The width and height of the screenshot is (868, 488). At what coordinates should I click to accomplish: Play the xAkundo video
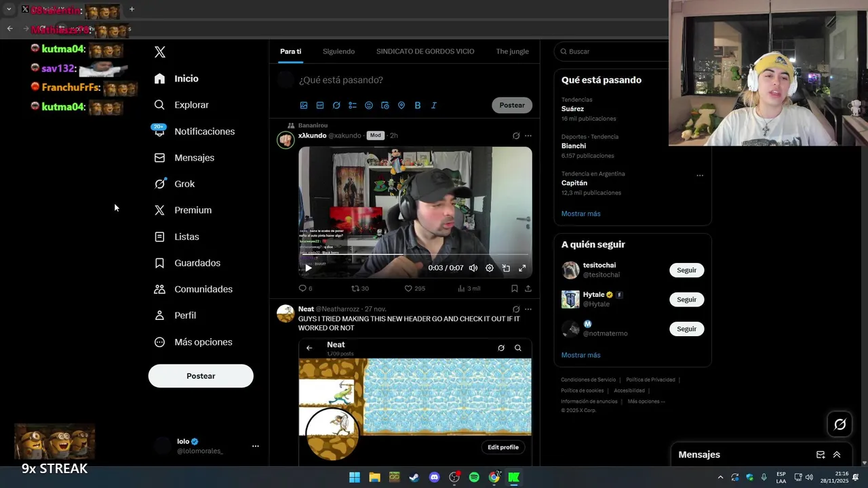coord(308,268)
